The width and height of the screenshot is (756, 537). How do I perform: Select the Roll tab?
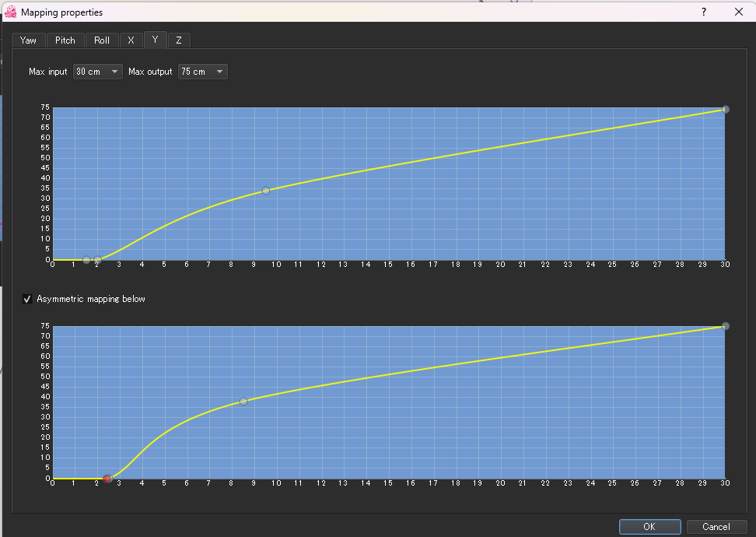[x=102, y=40]
